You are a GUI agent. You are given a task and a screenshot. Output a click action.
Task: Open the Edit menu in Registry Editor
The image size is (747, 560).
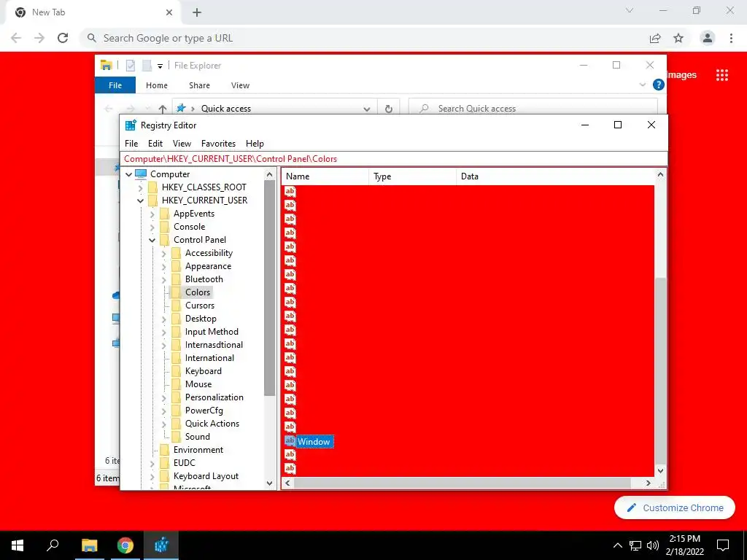155,144
